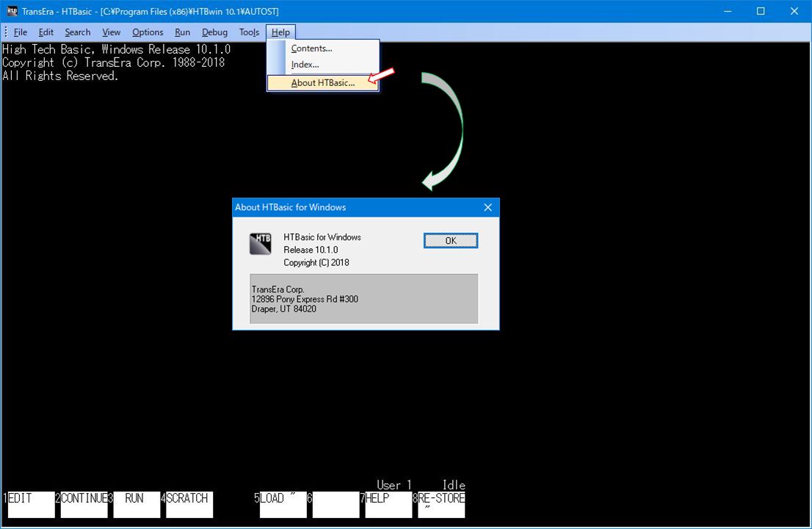Screen dimensions: 812x529
Task: Click '12896 Pony Express Rd #300' text
Action: pos(305,299)
